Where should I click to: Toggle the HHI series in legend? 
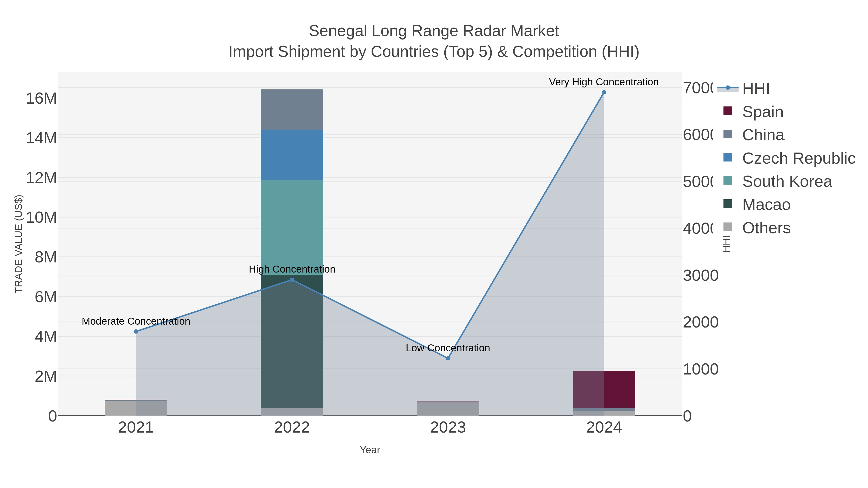click(x=743, y=88)
